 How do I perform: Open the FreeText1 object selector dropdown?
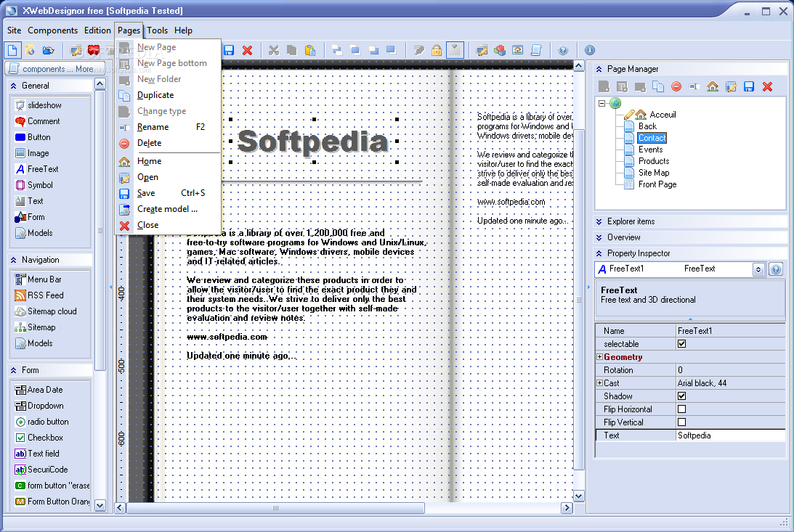pos(758,269)
